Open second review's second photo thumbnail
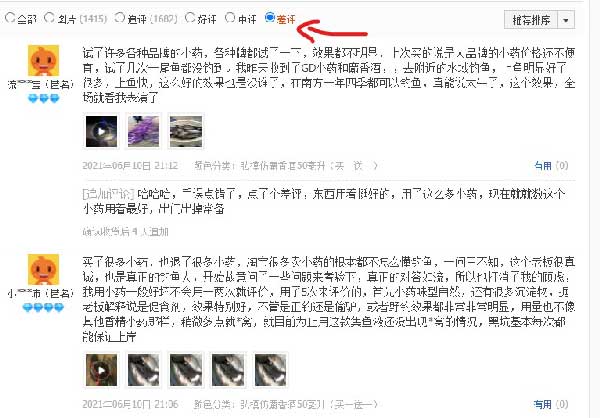Image resolution: width=600 pixels, height=418 pixels. (x=143, y=370)
